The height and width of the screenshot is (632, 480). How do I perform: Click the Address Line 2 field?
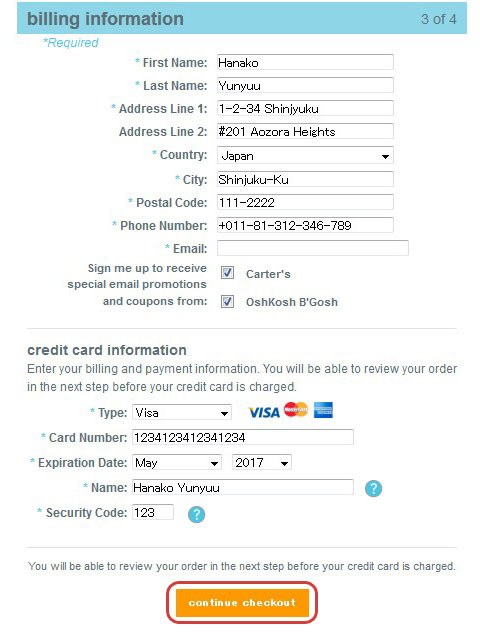tap(305, 131)
